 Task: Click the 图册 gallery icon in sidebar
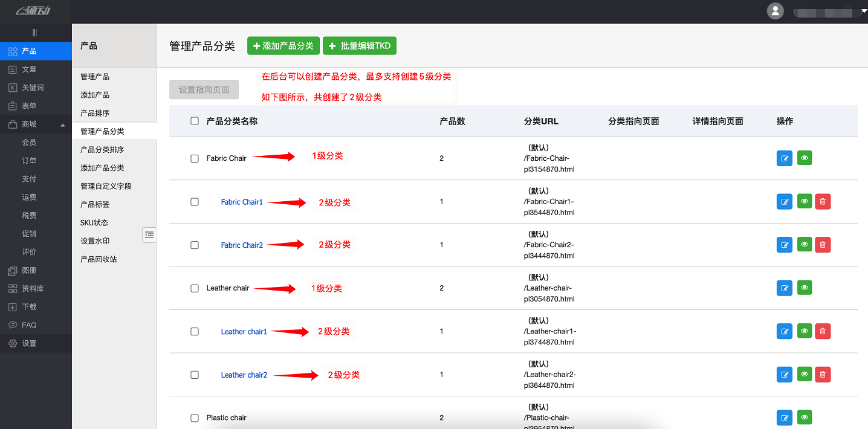pyautogui.click(x=13, y=271)
